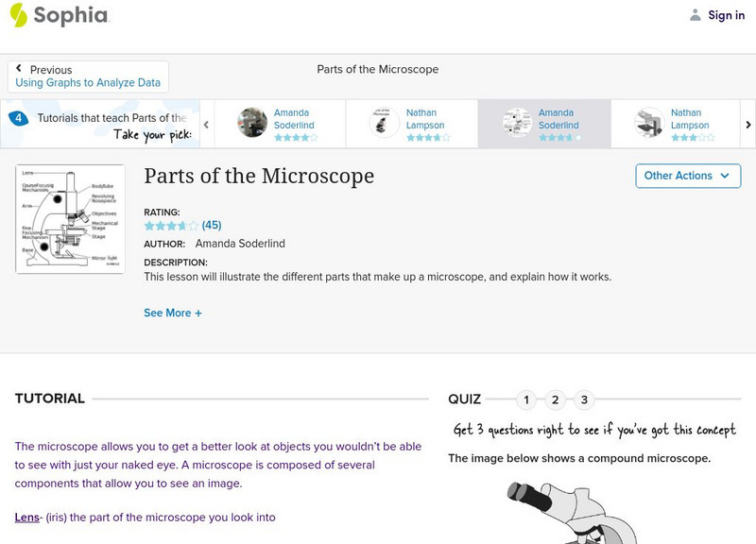Go to quiz question 3
The width and height of the screenshot is (756, 544).
tap(585, 399)
